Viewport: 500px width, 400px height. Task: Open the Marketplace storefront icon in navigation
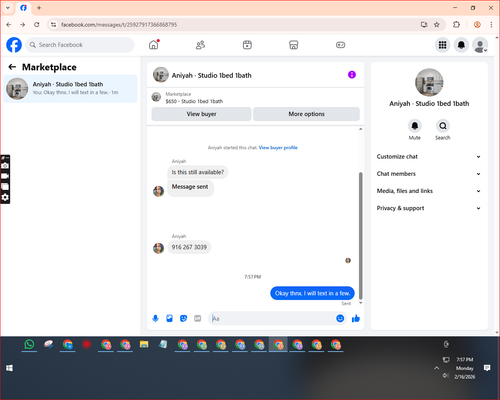pos(294,45)
